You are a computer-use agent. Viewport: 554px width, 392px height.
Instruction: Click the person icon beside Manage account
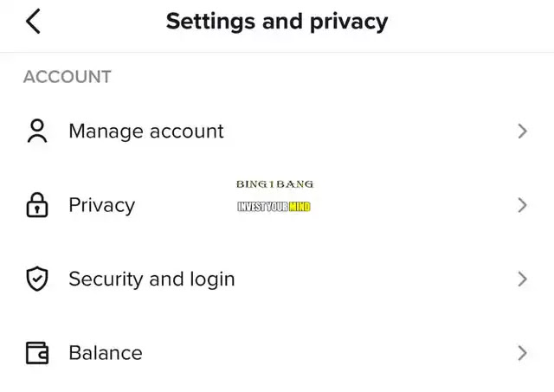click(x=36, y=131)
